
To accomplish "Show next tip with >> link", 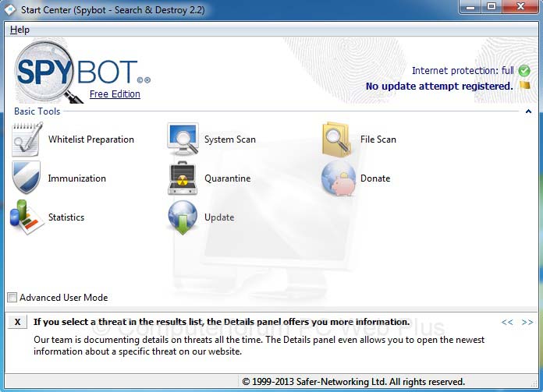I will pos(527,322).
